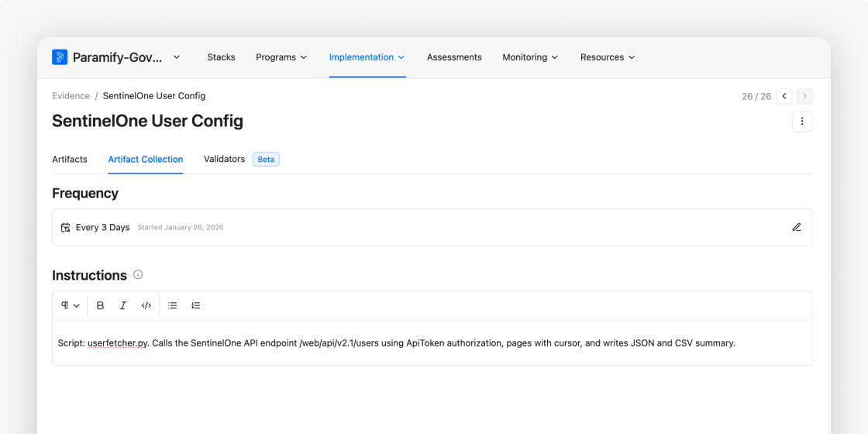This screenshot has width=868, height=434.
Task: Toggle italic formatting in Instructions editor
Action: (122, 305)
